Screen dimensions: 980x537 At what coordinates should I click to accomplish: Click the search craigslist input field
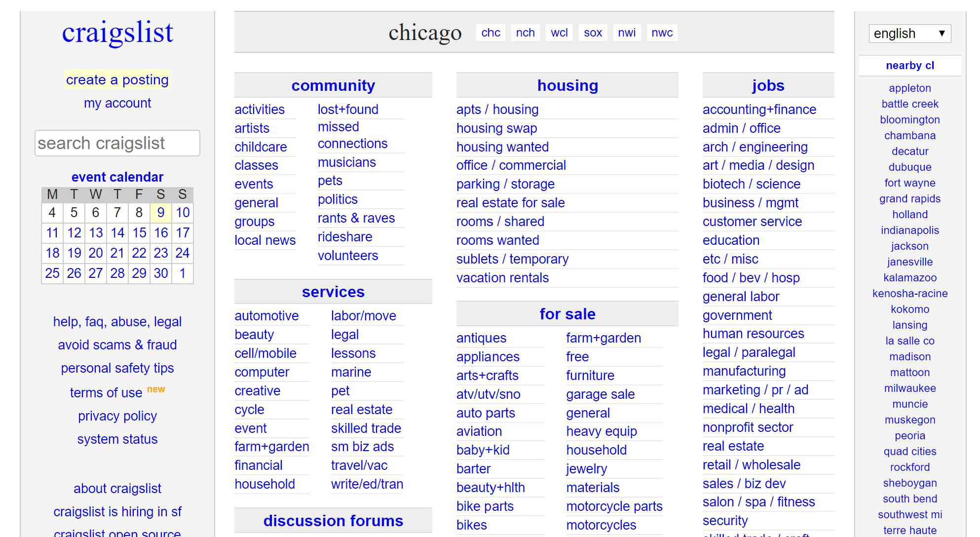(x=117, y=144)
